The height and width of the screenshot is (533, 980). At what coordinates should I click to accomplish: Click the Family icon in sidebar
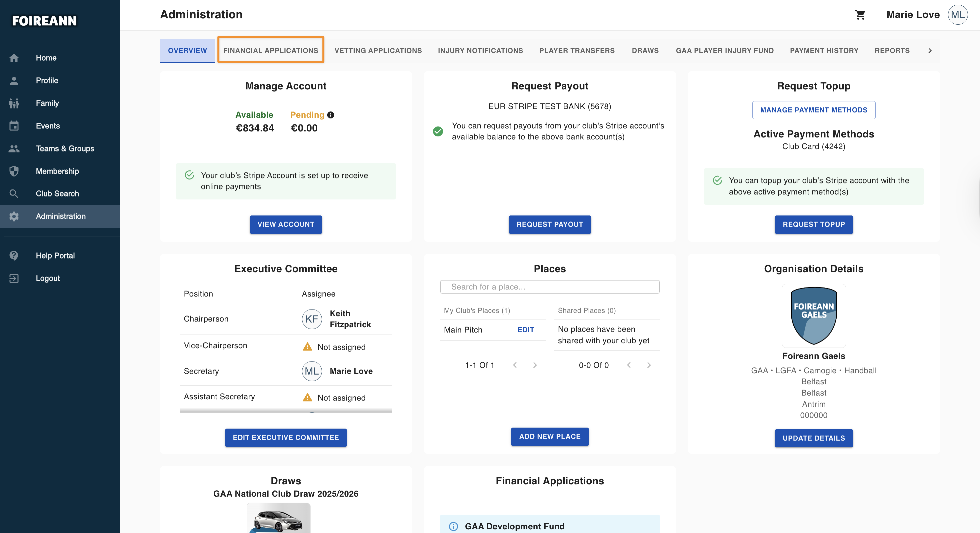[14, 103]
